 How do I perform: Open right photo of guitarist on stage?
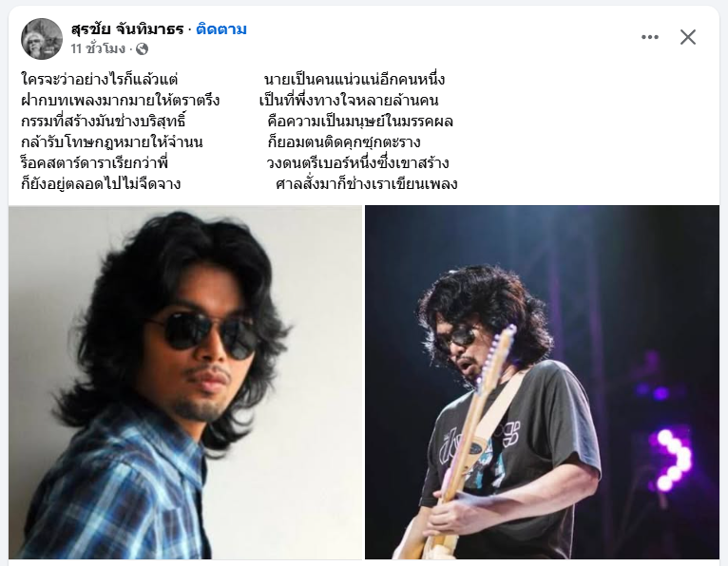coord(542,382)
